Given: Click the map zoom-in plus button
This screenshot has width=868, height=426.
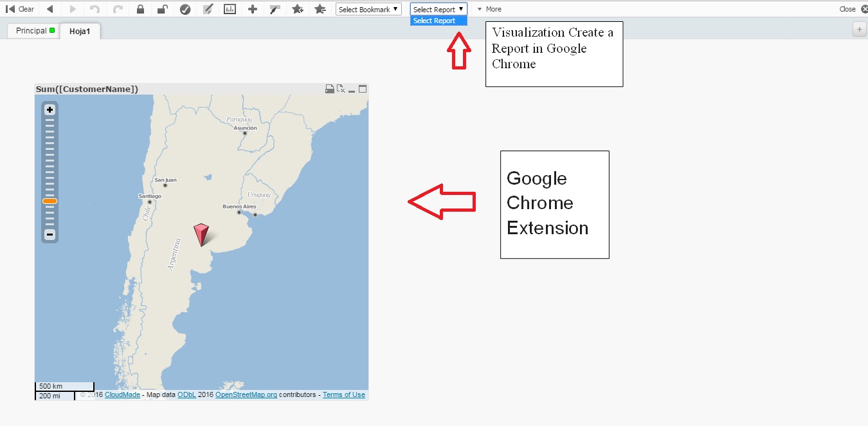Looking at the screenshot, I should point(50,109).
